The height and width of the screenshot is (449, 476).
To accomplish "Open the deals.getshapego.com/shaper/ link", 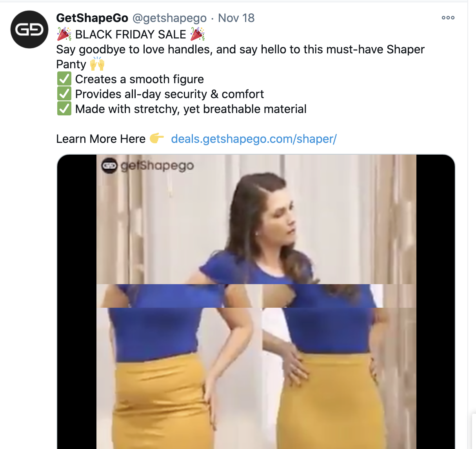I will 254,139.
